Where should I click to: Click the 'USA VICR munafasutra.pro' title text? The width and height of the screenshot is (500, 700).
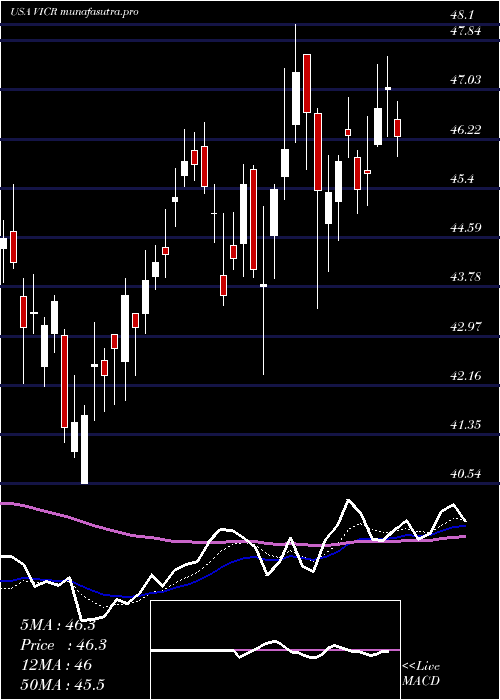pos(74,12)
